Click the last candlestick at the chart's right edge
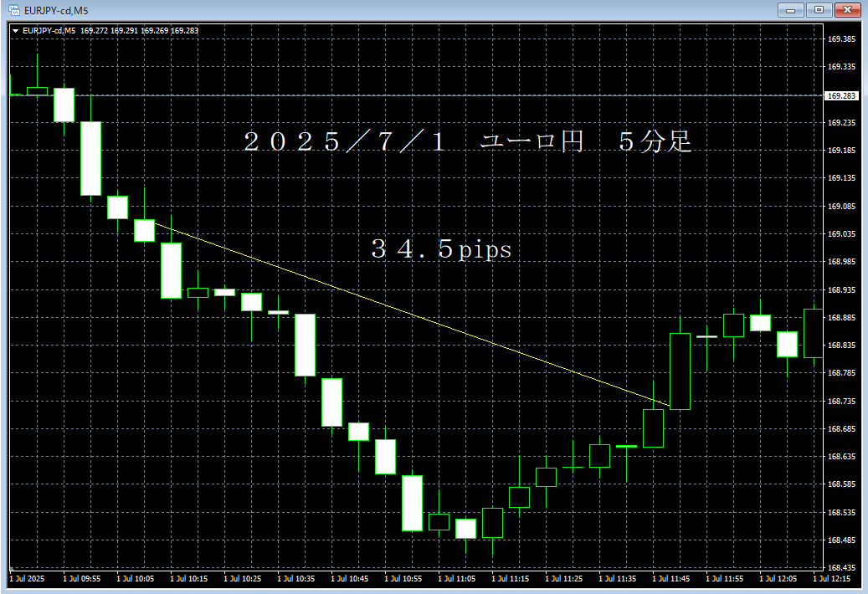Screen dimensions: 868x594 tap(814, 335)
